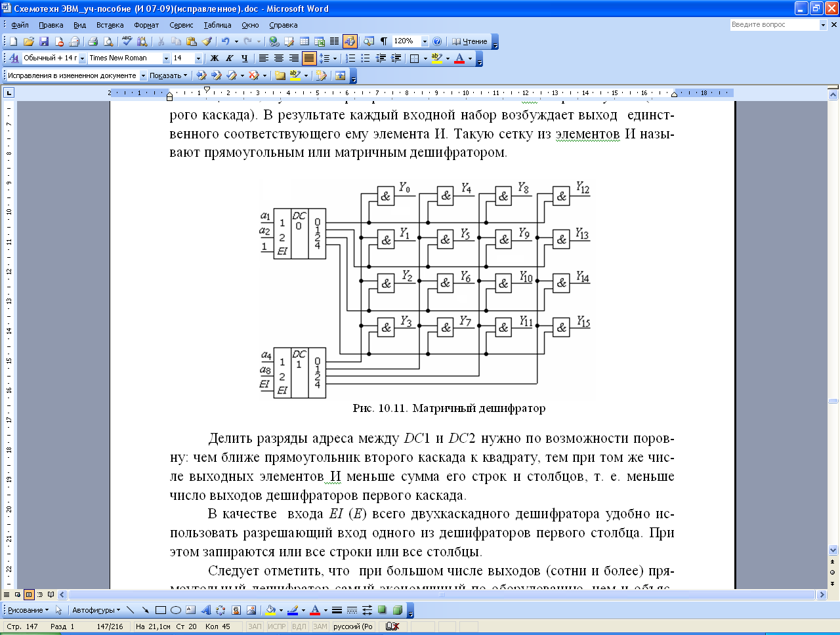Insert a Text Box from Drawing toolbar
Viewport: 840px width, 635px height.
pyautogui.click(x=190, y=610)
